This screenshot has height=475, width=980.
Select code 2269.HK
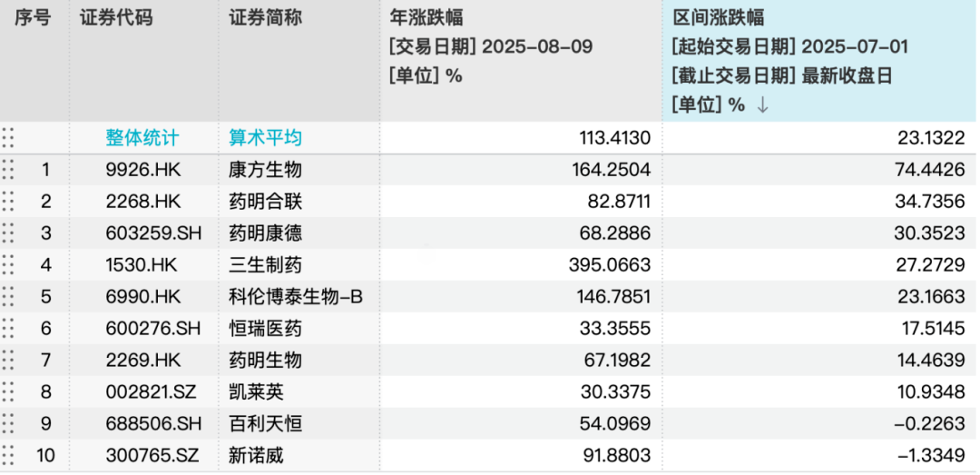point(142,361)
